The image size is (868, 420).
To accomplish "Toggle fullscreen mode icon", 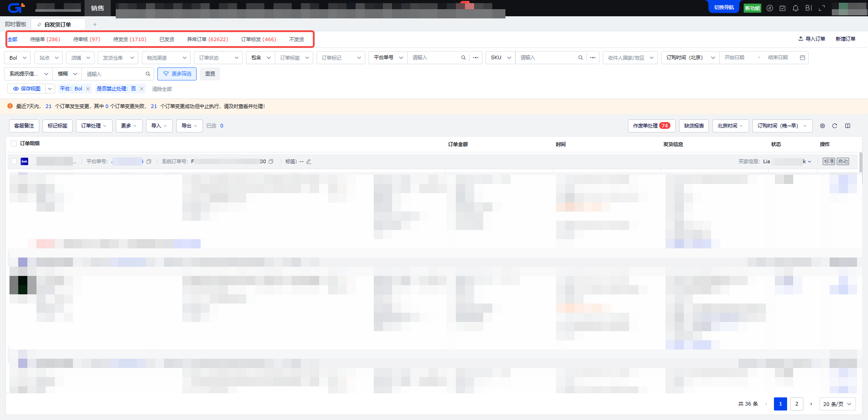I will 822,8.
